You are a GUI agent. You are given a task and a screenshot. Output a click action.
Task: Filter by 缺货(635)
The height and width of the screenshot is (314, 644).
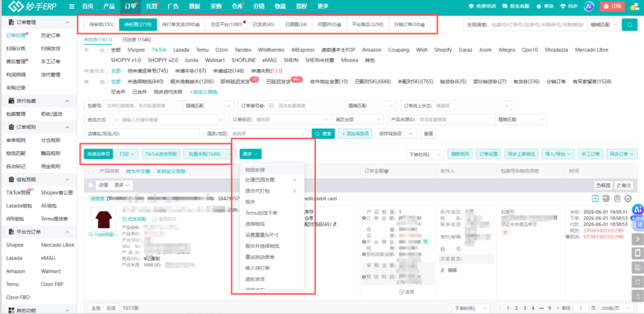(x=453, y=81)
